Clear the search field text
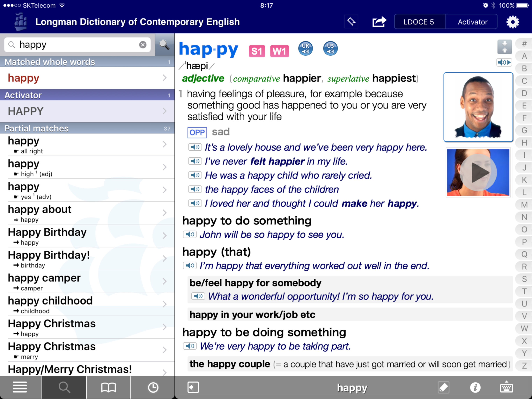 143,45
